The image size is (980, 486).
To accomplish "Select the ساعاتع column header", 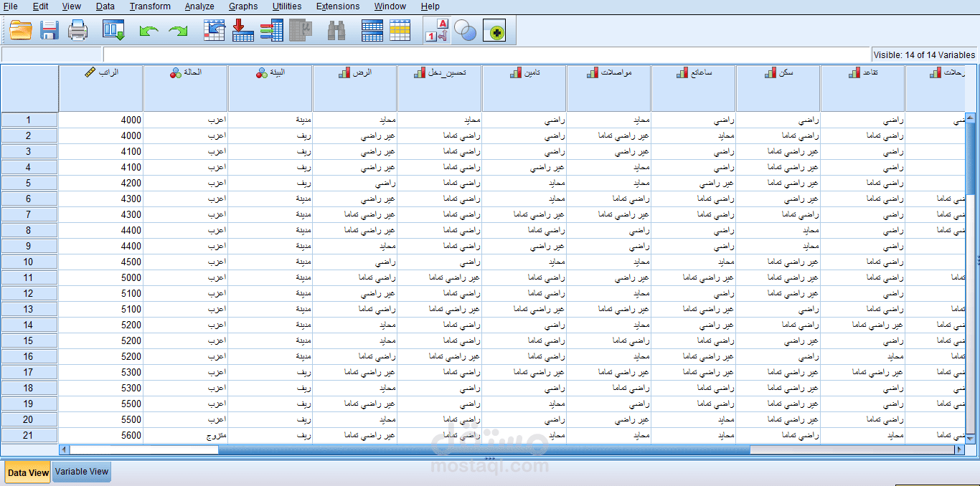I will point(693,88).
